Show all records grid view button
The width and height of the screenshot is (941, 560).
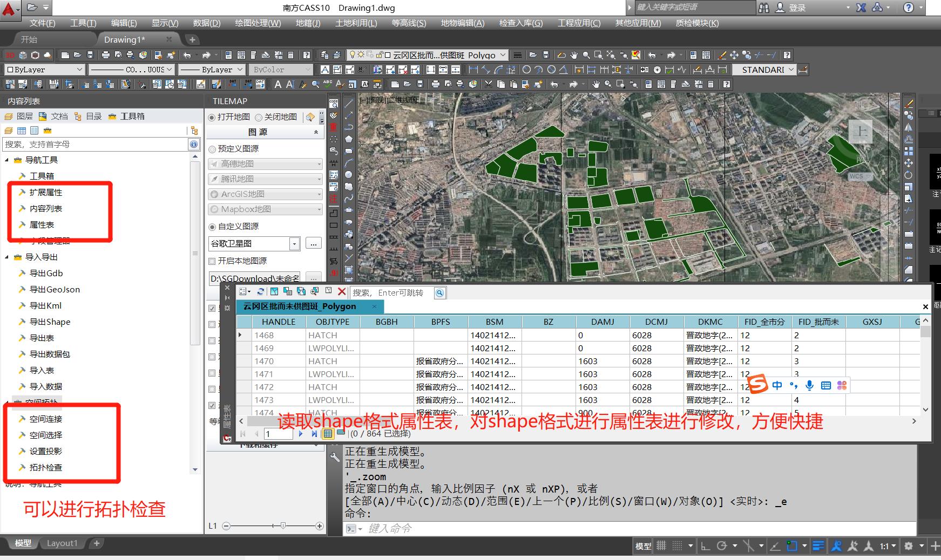[x=328, y=434]
